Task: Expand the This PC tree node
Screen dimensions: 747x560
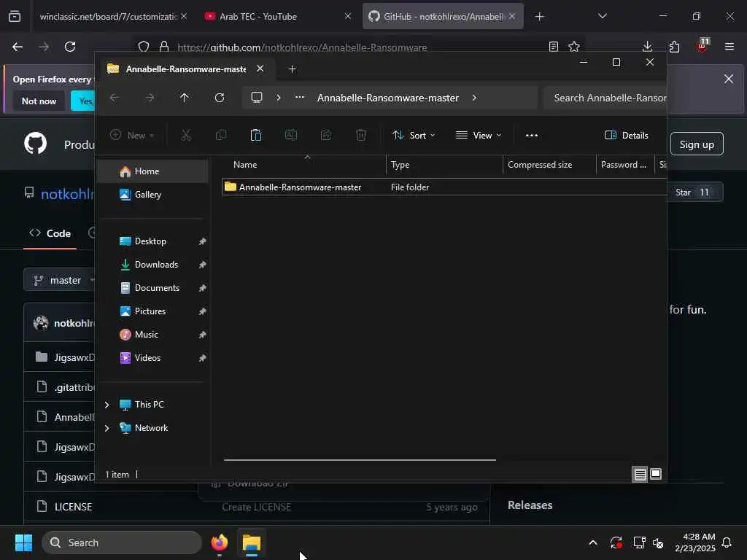Action: click(x=107, y=405)
